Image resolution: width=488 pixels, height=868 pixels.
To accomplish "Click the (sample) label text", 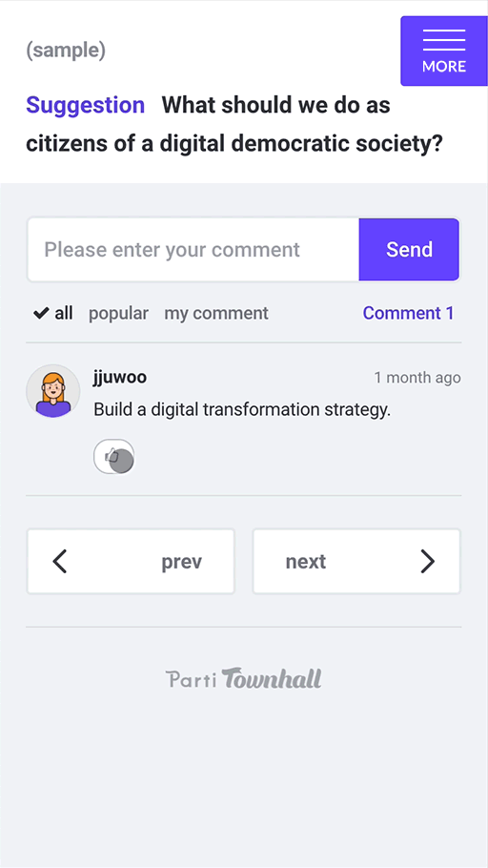I will pyautogui.click(x=66, y=51).
